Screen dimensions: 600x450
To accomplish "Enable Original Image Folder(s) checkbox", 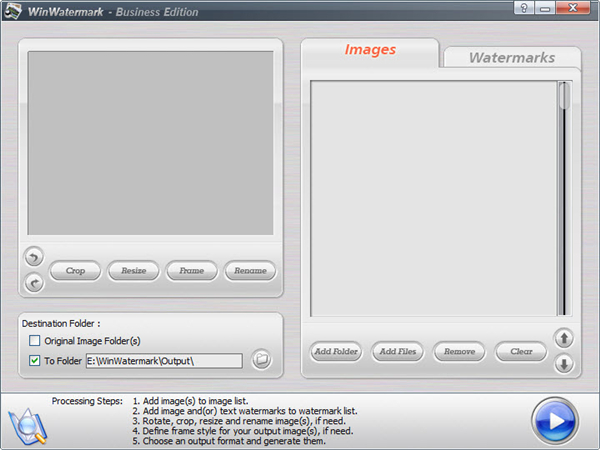I will coord(35,341).
